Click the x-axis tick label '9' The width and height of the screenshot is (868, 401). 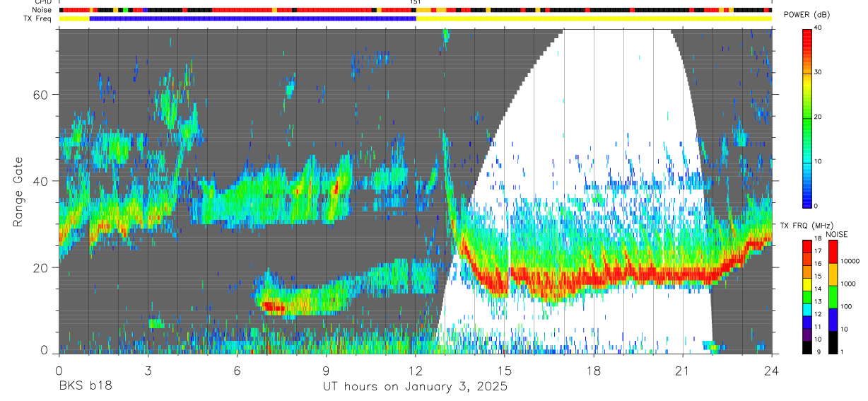pyautogui.click(x=326, y=370)
